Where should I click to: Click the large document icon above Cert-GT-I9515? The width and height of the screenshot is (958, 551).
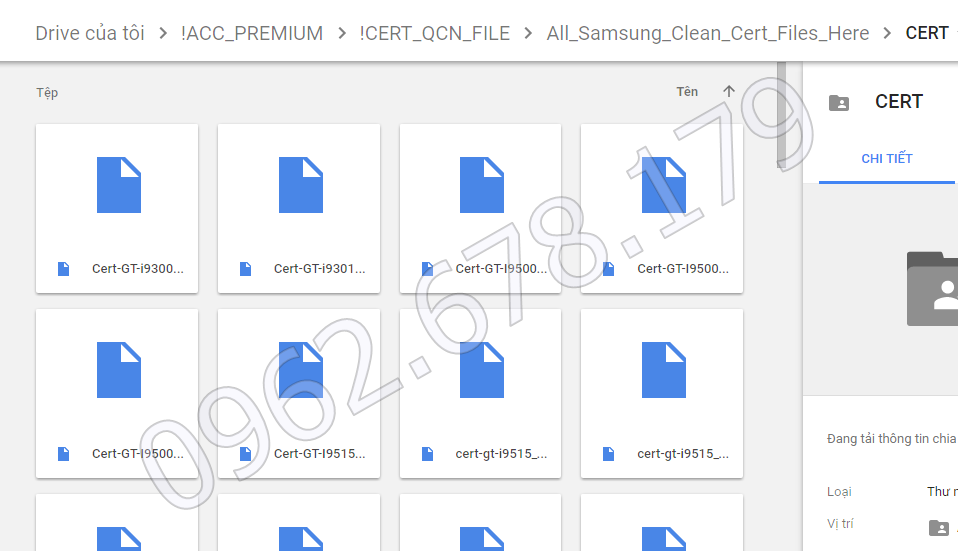point(301,370)
